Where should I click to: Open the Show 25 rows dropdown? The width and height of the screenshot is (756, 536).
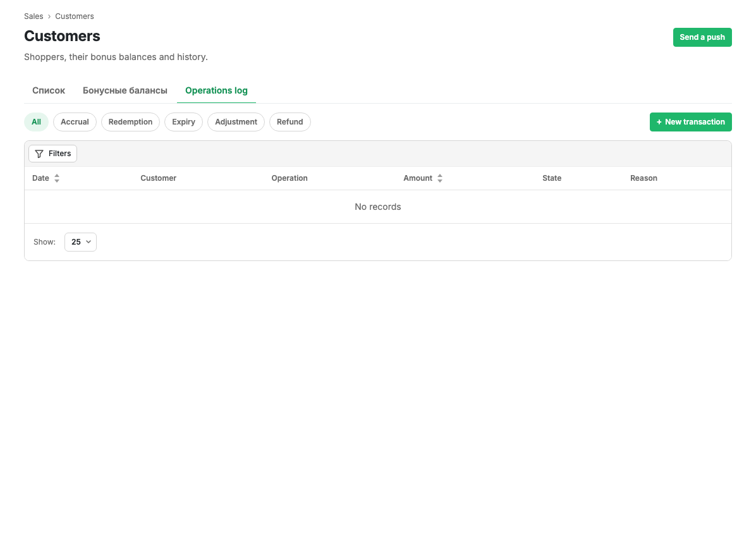pos(80,242)
